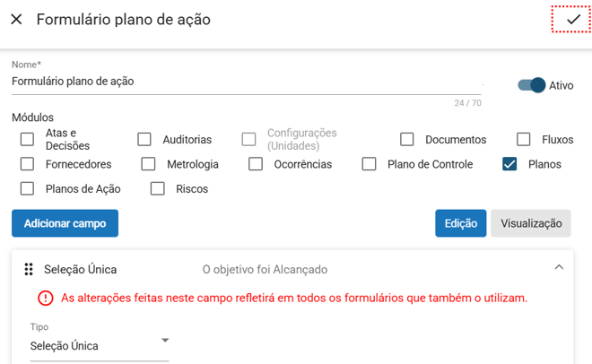Screen dimensions: 592x364
Task: Enable the Auditorias module checkbox
Action: [x=144, y=140]
